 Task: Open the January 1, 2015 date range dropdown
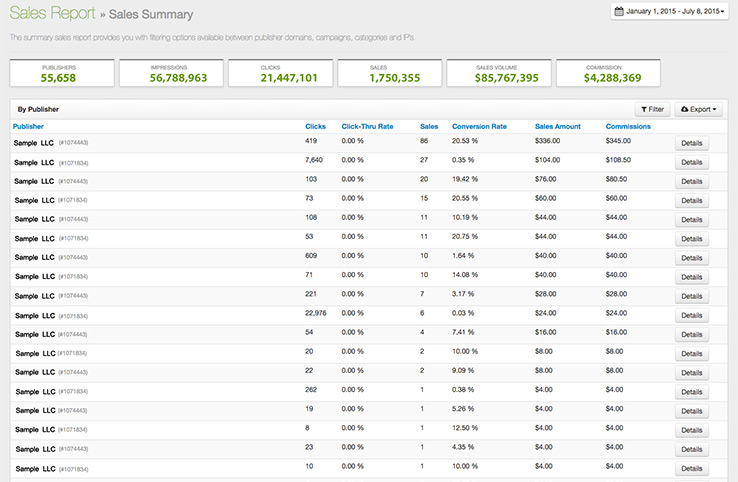(x=669, y=11)
